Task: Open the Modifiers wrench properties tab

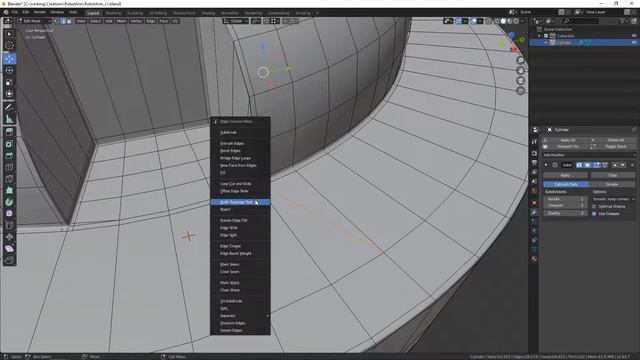Action: 534,212
